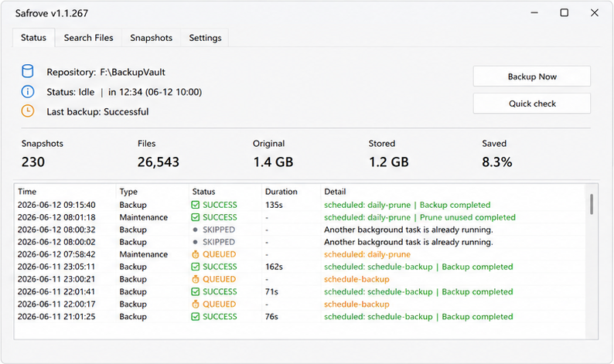Sort log by the Type column header
The image size is (614, 364).
click(x=152, y=192)
